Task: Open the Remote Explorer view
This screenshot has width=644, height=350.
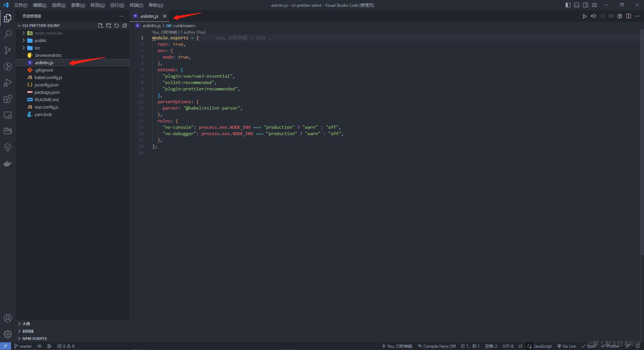Action: pyautogui.click(x=7, y=115)
